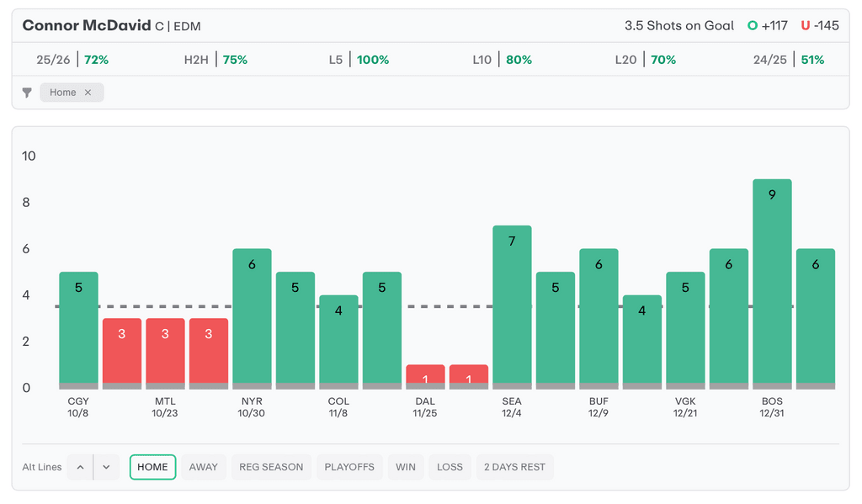Screen dimensions: 862x504
Task: Raise the alt line with up chevron
Action: pyautogui.click(x=80, y=467)
